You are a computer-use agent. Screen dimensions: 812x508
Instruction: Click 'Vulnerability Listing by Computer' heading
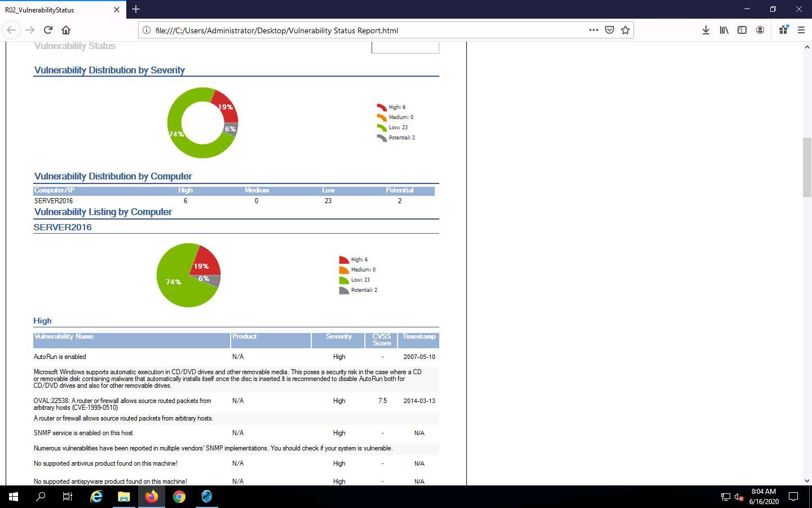click(x=103, y=212)
